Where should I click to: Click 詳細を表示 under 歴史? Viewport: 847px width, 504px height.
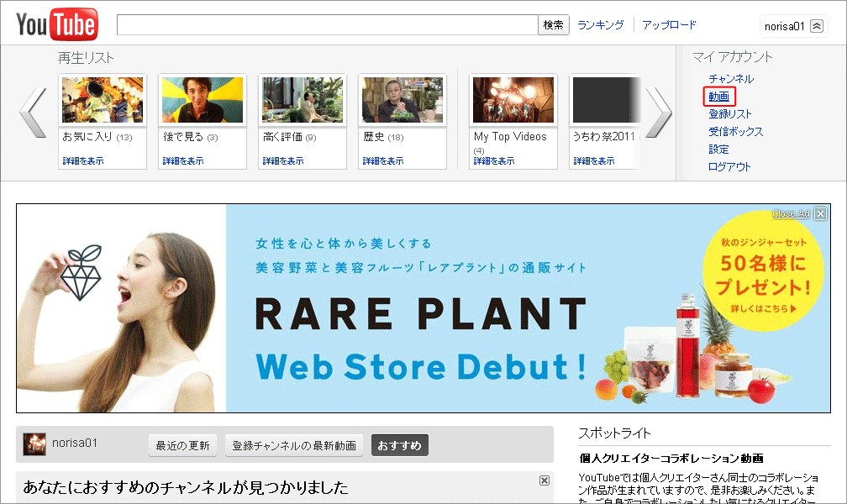pyautogui.click(x=383, y=161)
